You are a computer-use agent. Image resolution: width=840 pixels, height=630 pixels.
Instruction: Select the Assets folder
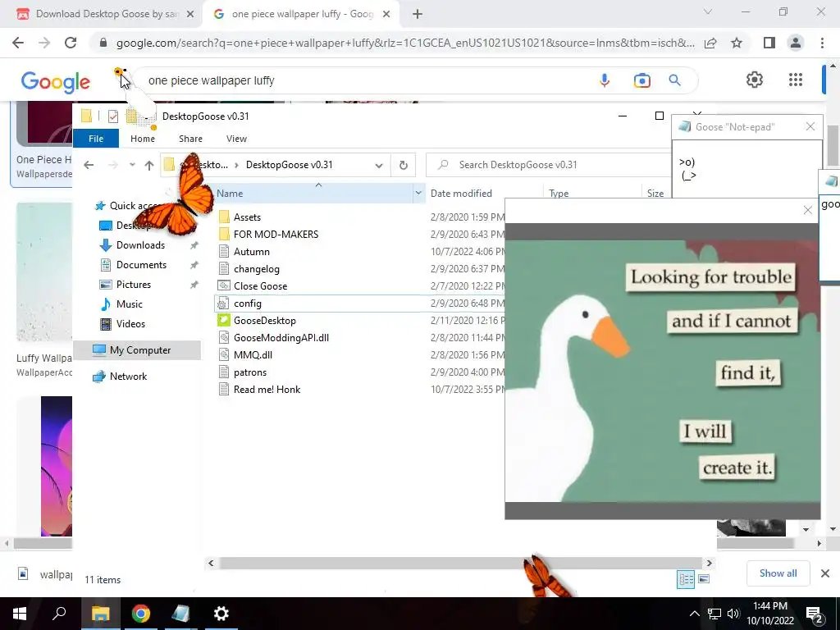coord(247,217)
